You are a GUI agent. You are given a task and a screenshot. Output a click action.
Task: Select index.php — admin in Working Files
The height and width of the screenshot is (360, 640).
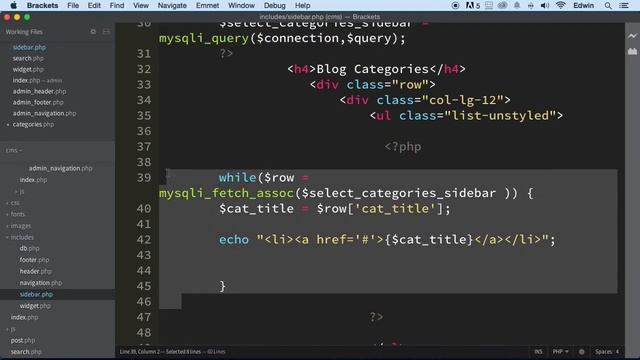point(37,80)
